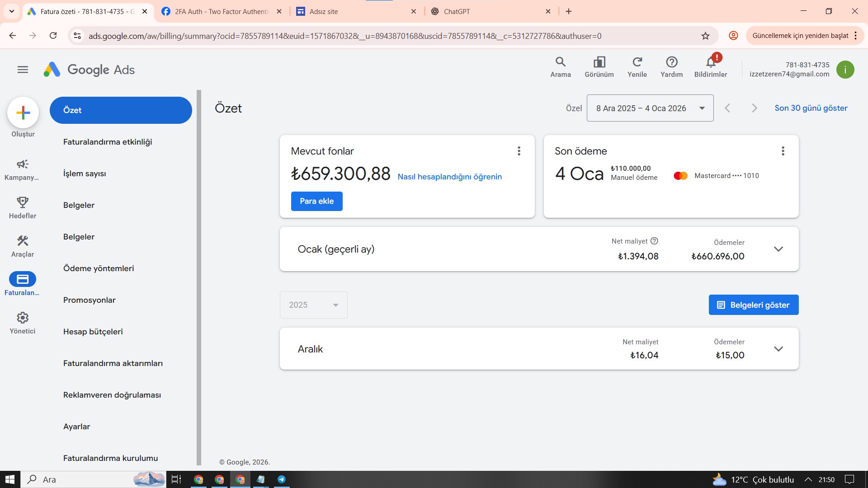Click Net maliyet help question icon
This screenshot has height=488, width=868.
point(654,241)
